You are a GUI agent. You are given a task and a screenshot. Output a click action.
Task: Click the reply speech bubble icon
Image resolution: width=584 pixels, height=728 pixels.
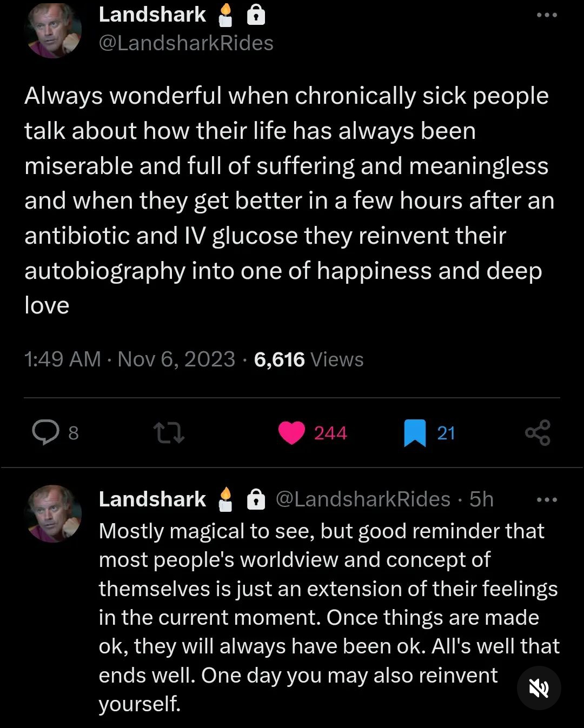coord(46,432)
